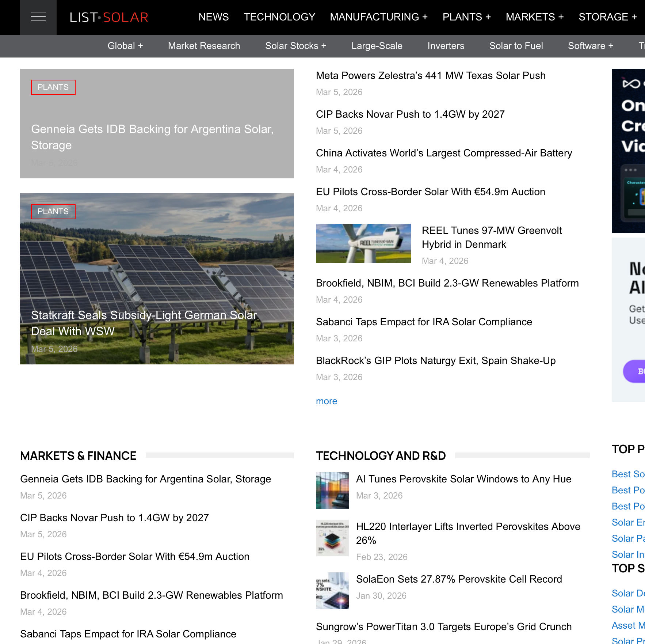Read Meta Powers Zelestra's 441 MW article
This screenshot has height=644, width=645.
pyautogui.click(x=431, y=76)
